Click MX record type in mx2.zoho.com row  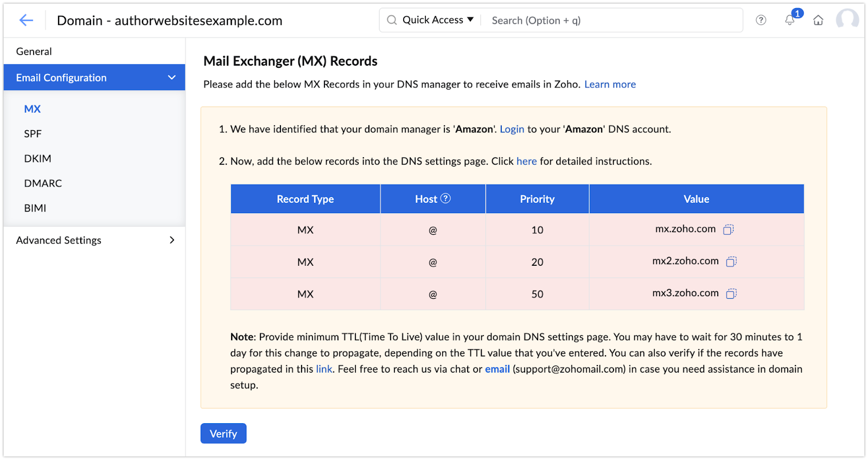click(x=305, y=262)
